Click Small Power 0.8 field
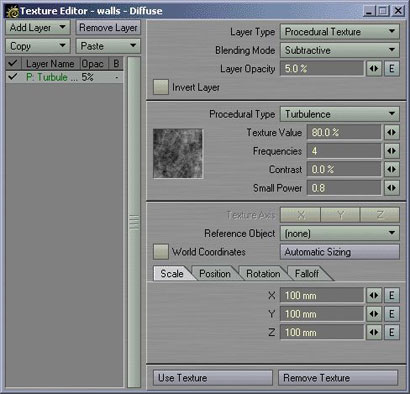The image size is (410, 394). click(x=344, y=188)
